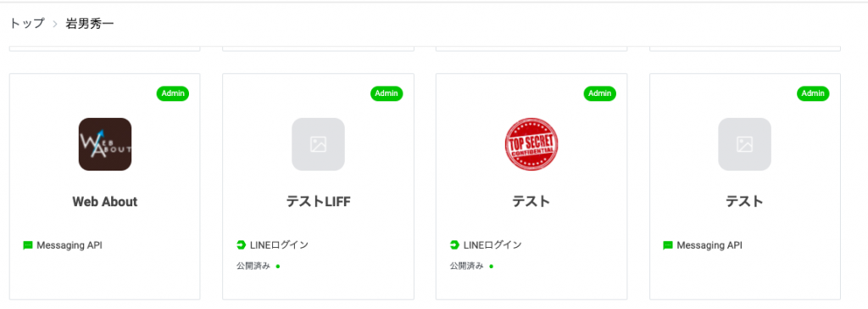Click the LINE login icon under テストLIFF
Viewport: 868px width, 309px height.
coord(241,245)
